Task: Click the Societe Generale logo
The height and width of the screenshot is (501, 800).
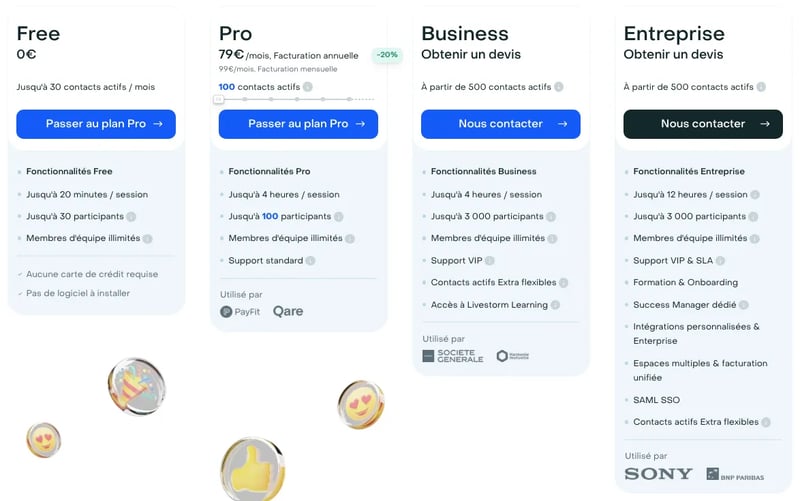Action: click(x=453, y=356)
